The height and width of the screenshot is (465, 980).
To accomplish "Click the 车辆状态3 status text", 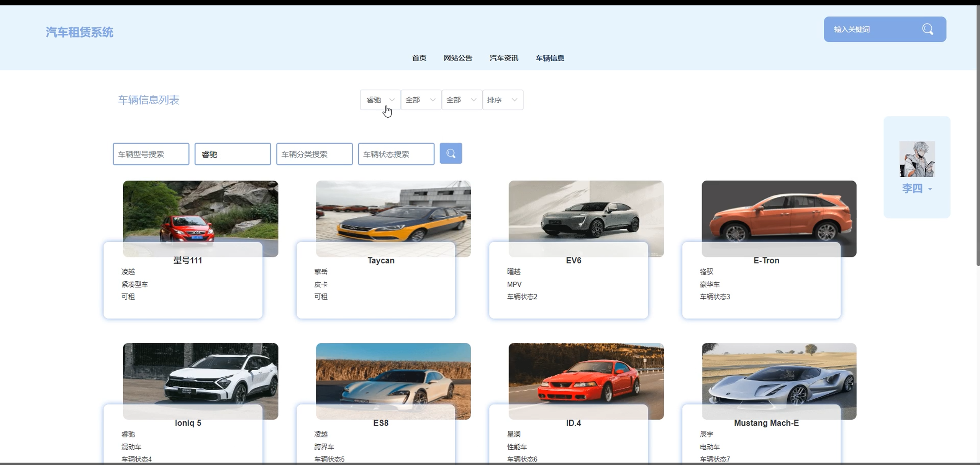I will coord(715,297).
